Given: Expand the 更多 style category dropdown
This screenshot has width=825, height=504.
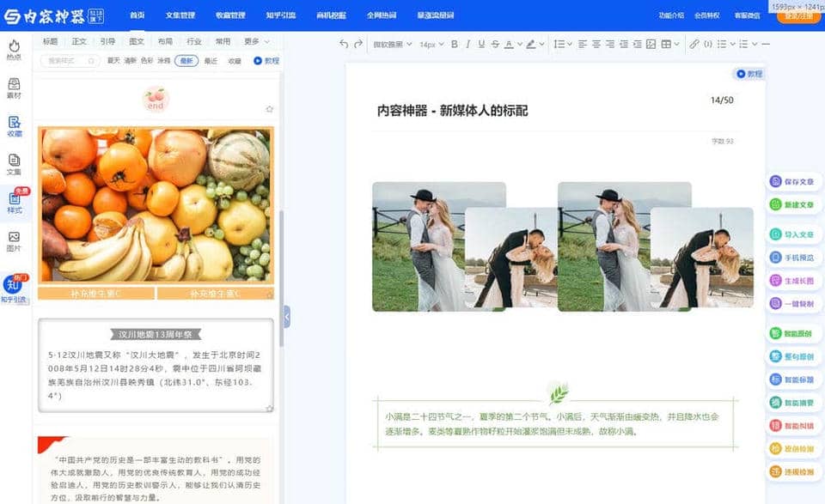Looking at the screenshot, I should (256, 41).
